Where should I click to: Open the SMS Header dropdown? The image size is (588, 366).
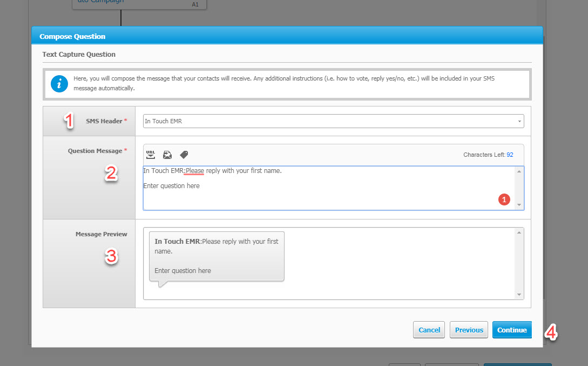click(x=333, y=121)
